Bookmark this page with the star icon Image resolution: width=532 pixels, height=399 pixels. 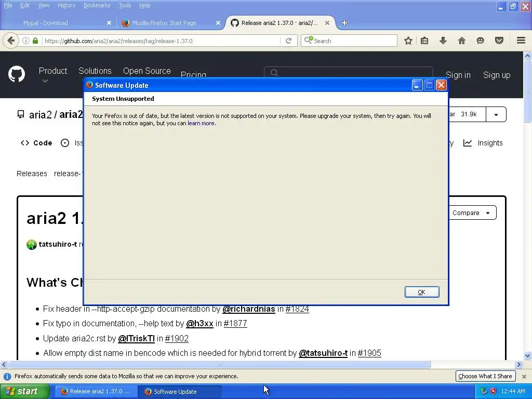[408, 41]
